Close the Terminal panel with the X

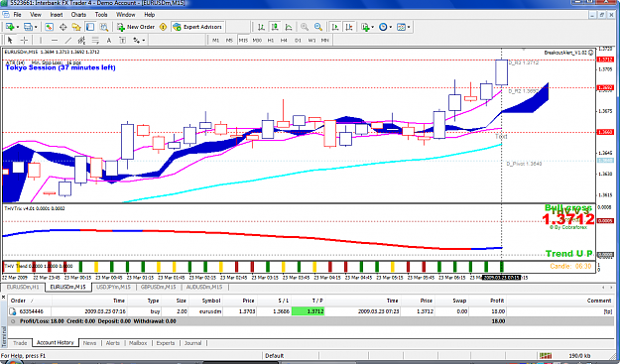tap(3, 296)
